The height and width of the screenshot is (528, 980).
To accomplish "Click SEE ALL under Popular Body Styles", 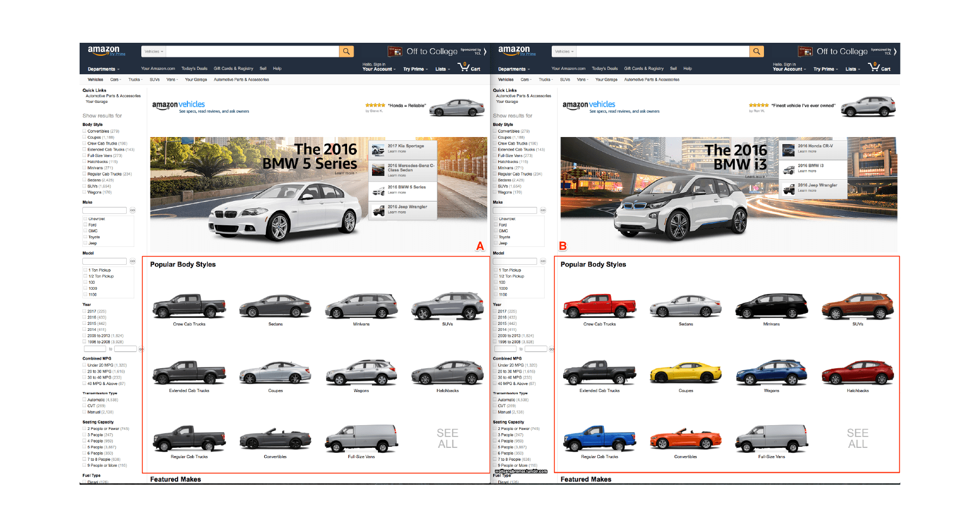I will (x=447, y=438).
